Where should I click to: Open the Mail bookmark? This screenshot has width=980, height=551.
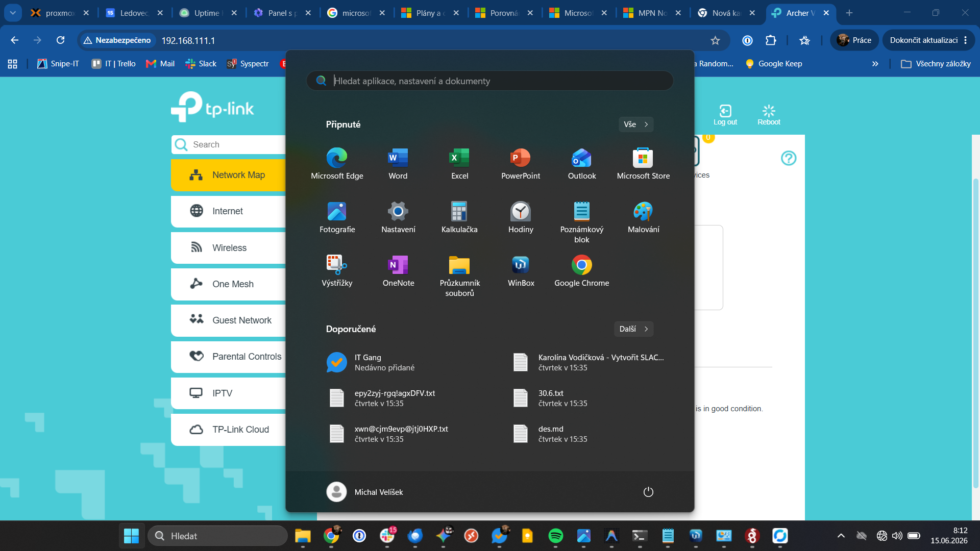click(x=160, y=64)
